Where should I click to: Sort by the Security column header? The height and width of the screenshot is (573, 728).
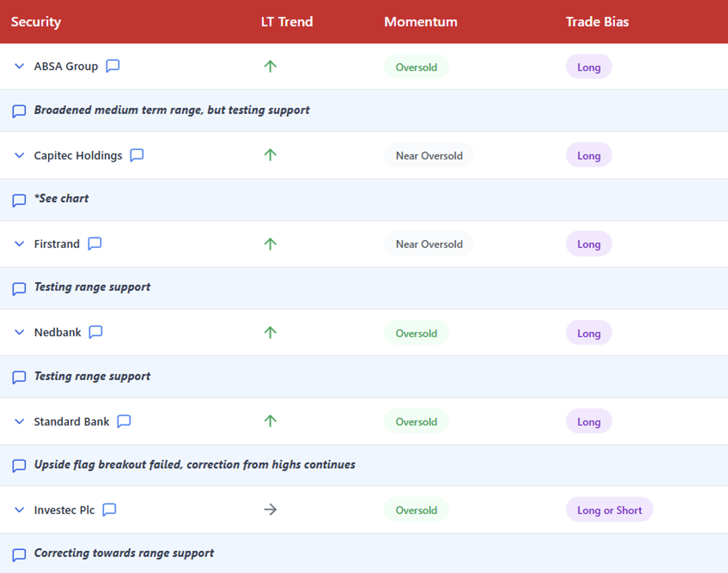[x=36, y=22]
